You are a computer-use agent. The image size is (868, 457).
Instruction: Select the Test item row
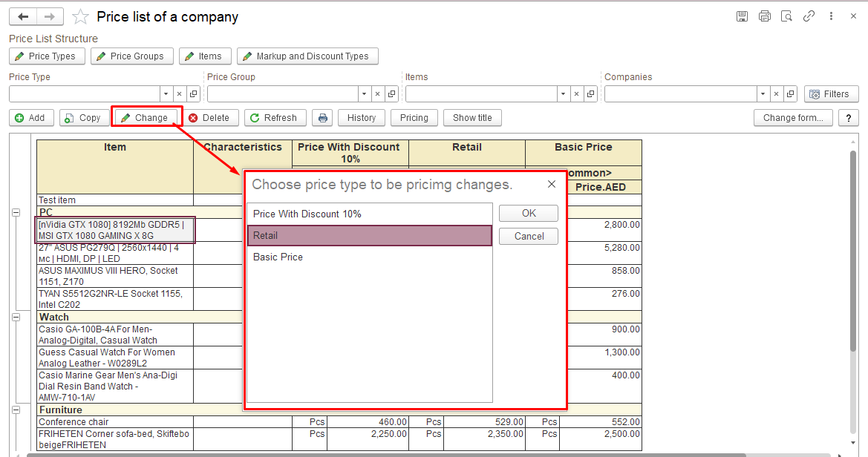click(115, 200)
